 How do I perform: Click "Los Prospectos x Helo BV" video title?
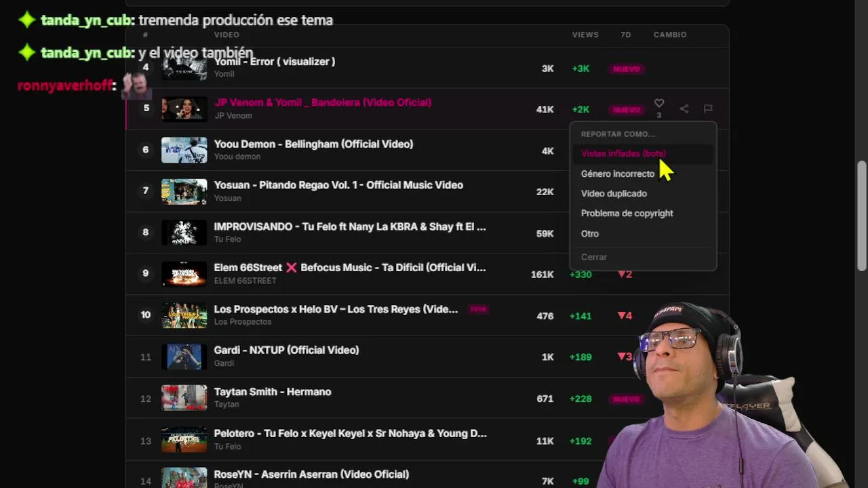click(x=336, y=309)
